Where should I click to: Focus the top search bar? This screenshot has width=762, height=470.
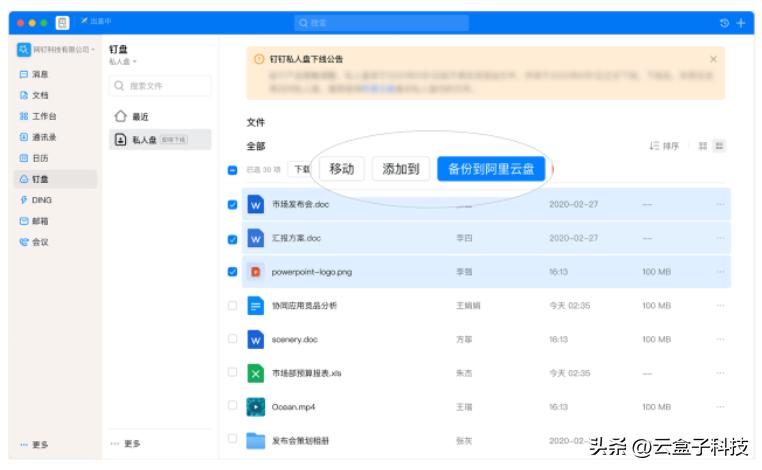pos(381,23)
